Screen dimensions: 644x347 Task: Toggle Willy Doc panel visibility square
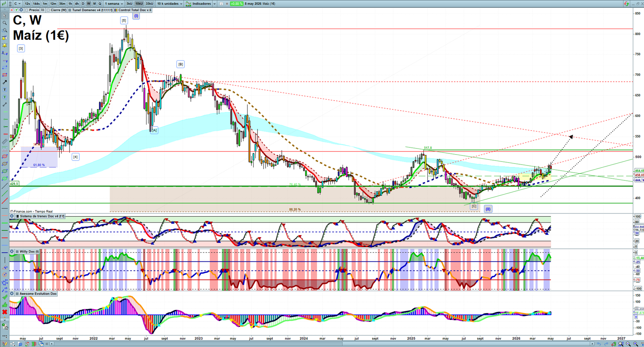click(17, 252)
